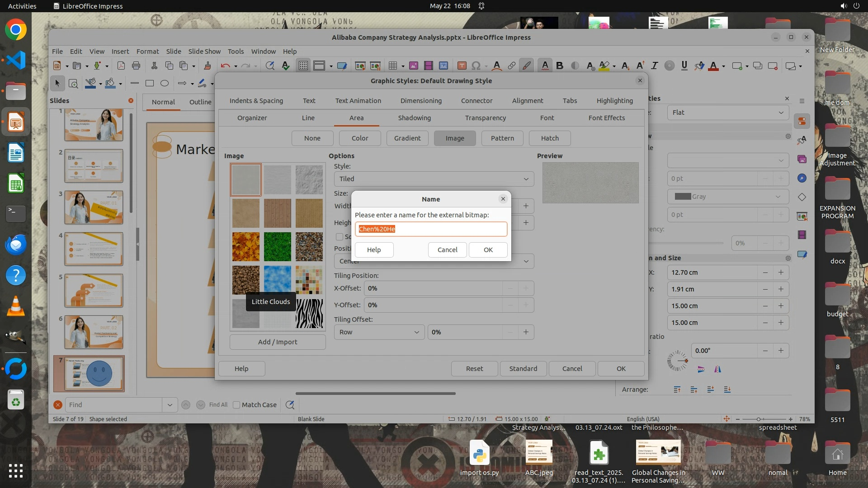Open the Row tiling offset dropdown
Viewport: 868px width, 488px height.
coord(379,332)
